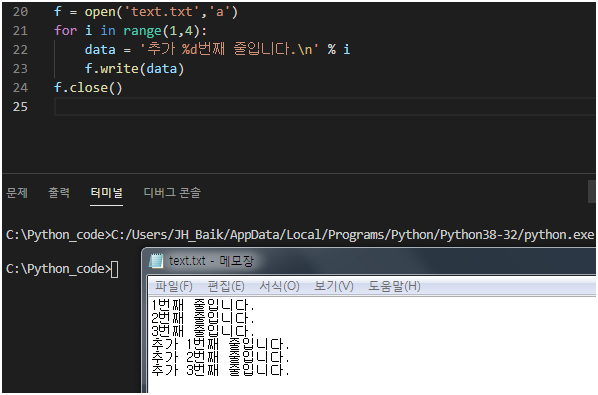Click the open('text.txt','a') code line
Viewport: 598px width, 395px height.
[146, 12]
